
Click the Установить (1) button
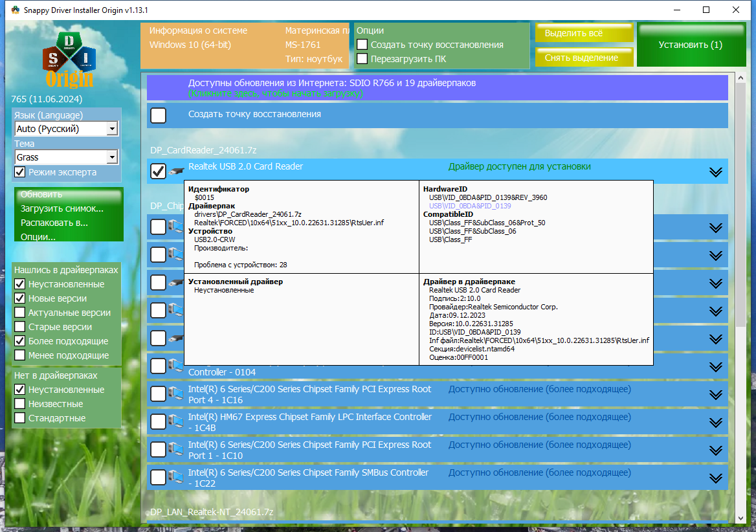pos(691,45)
